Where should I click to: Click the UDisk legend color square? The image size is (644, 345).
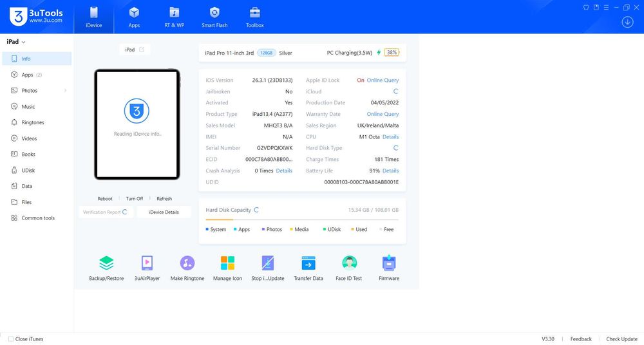tap(325, 229)
